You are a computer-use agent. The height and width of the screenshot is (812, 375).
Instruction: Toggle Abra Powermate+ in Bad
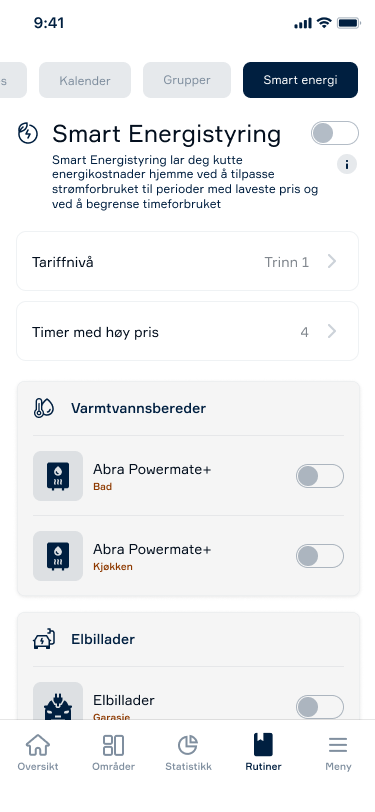320,476
